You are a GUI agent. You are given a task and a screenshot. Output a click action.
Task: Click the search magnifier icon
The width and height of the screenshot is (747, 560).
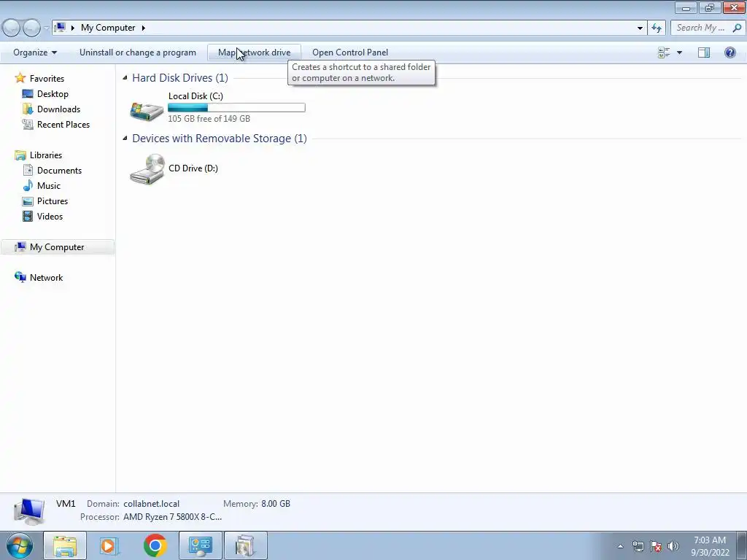737,28
